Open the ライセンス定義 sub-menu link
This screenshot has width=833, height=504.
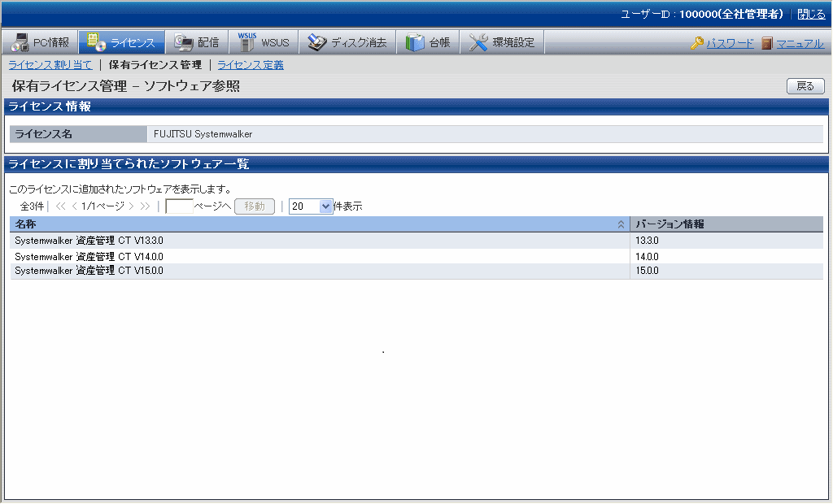pyautogui.click(x=251, y=65)
